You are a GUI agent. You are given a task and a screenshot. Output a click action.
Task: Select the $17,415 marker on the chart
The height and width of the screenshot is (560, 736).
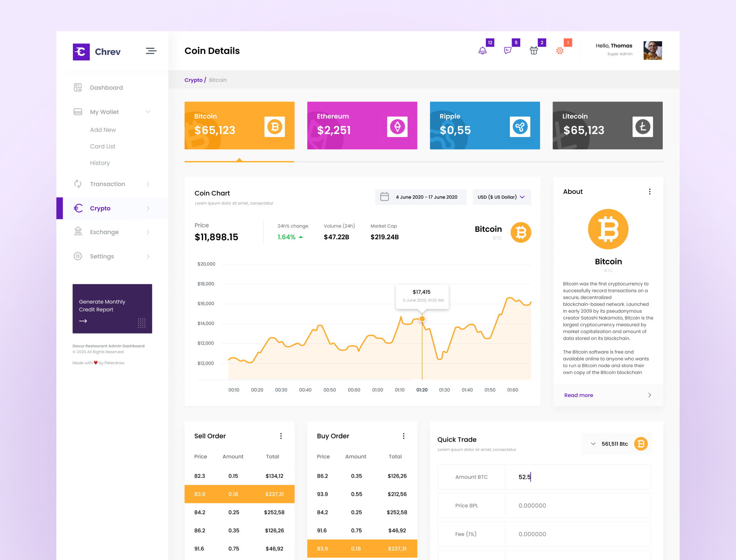pos(422,319)
